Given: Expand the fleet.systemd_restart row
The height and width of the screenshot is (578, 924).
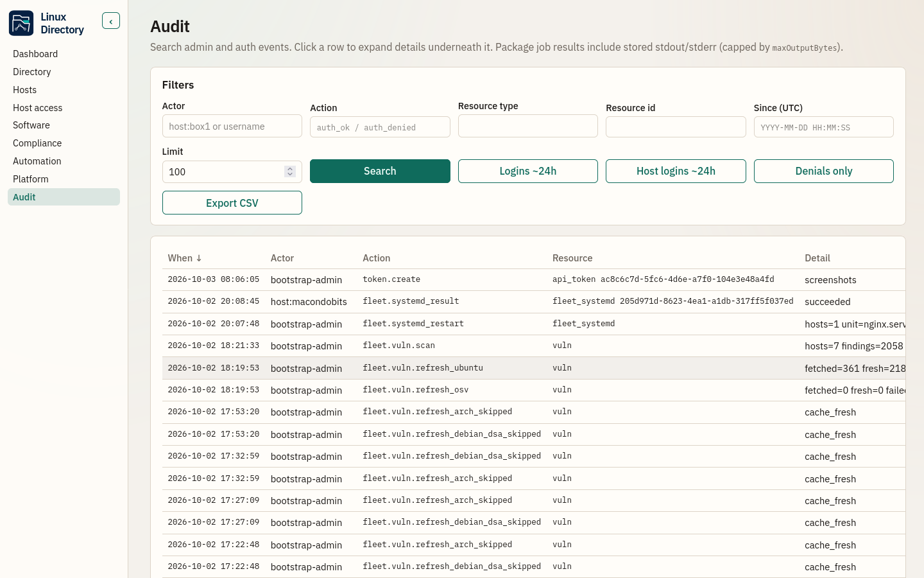Looking at the screenshot, I should (x=534, y=324).
